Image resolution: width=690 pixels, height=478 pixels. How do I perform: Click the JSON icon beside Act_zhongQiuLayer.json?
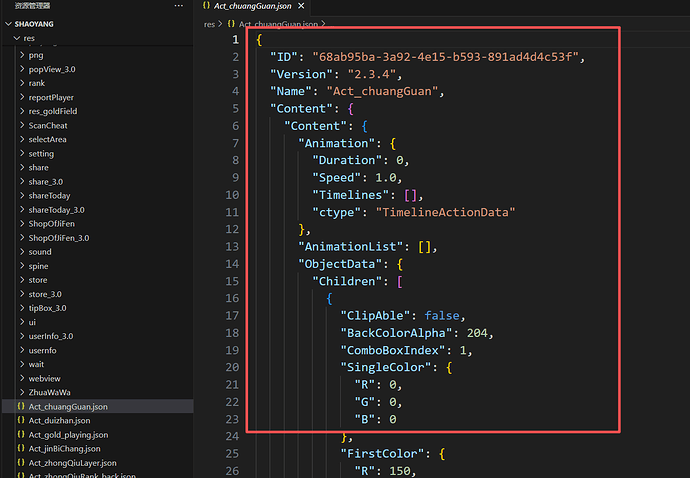[x=21, y=462]
